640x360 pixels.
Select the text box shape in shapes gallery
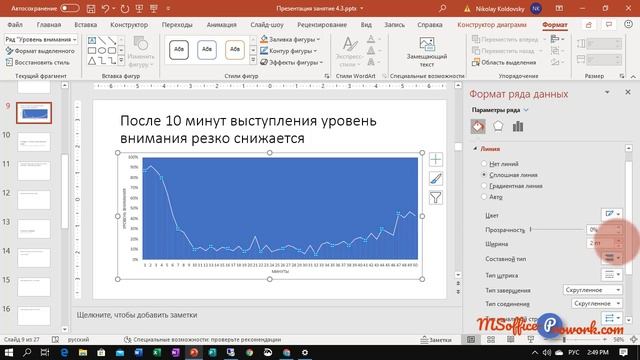92,40
